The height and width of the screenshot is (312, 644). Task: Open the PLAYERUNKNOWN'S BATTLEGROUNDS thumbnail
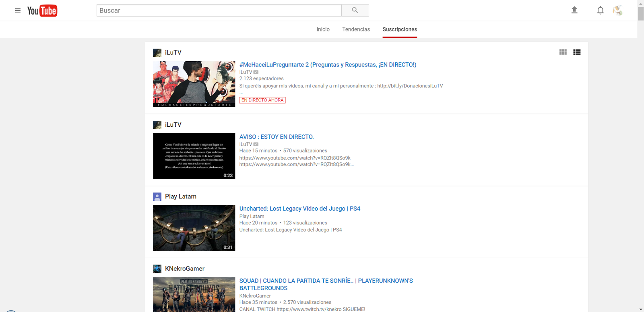tap(194, 294)
